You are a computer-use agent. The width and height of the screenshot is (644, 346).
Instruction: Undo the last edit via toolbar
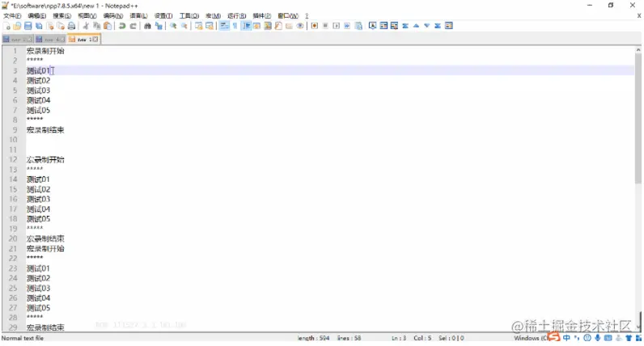coord(122,26)
